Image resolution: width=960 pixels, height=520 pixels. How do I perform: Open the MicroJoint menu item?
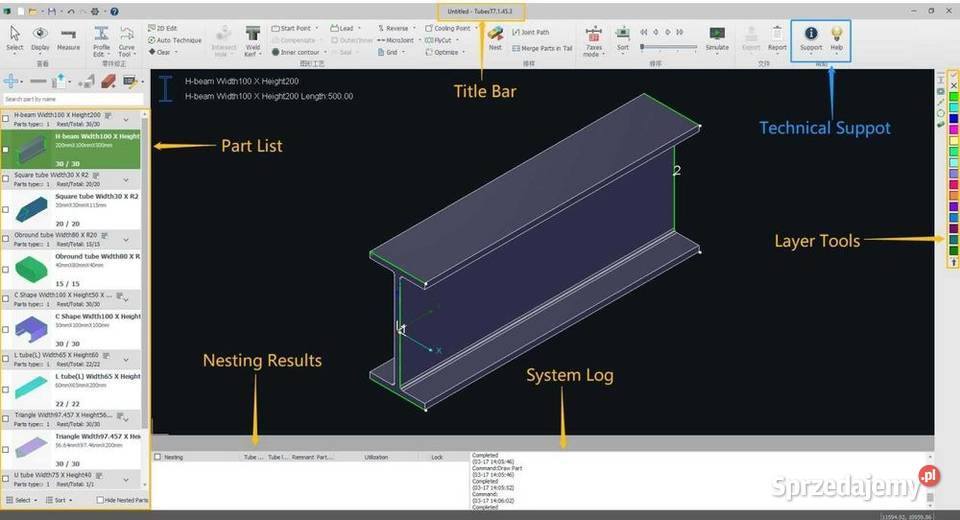coord(399,40)
